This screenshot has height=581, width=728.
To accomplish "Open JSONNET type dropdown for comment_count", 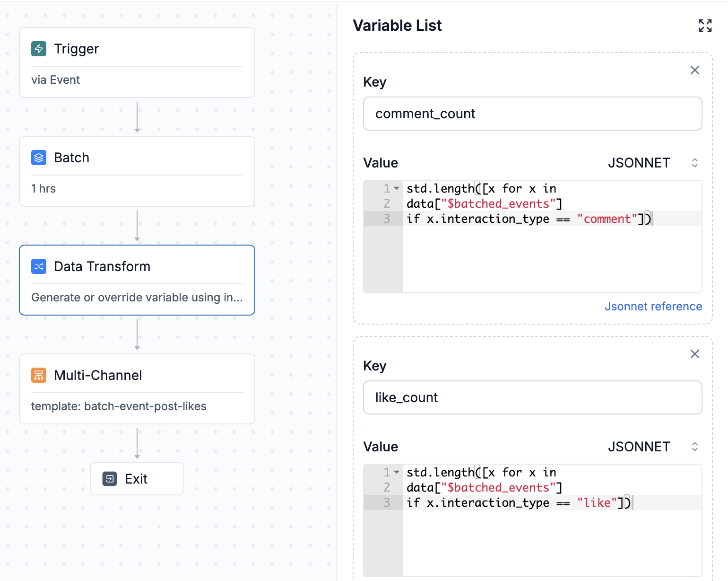I will [x=652, y=163].
